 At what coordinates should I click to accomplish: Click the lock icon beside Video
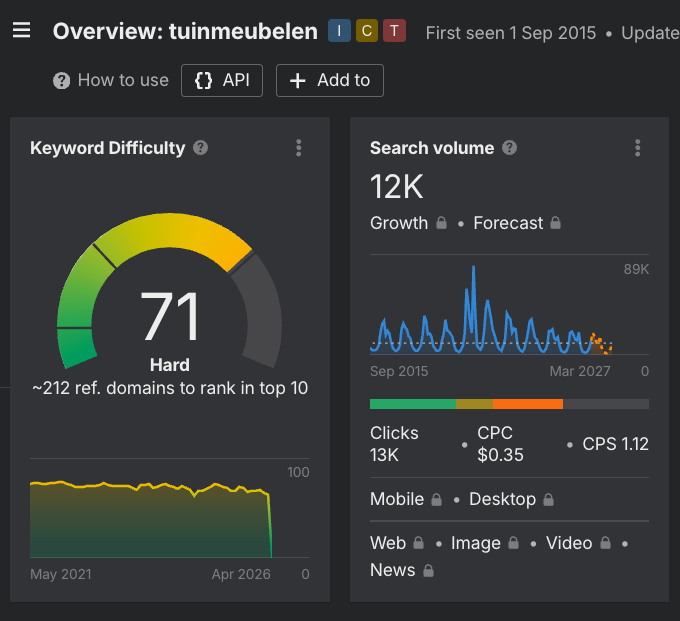pos(605,543)
